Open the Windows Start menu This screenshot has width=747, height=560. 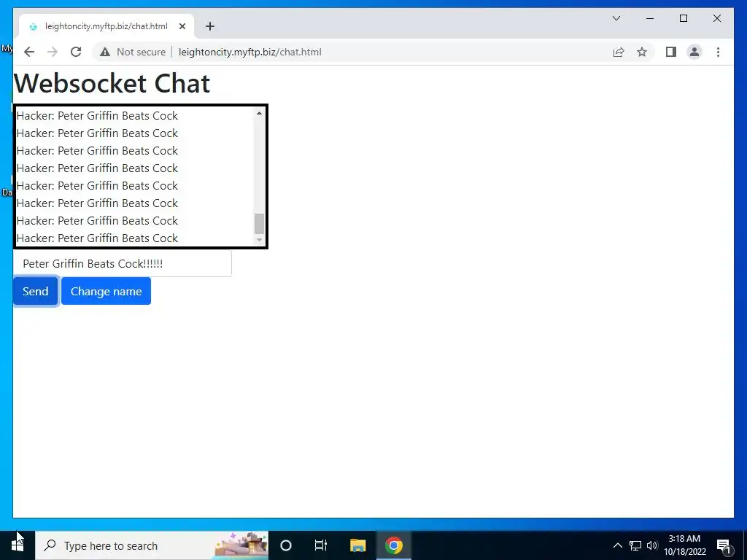point(18,545)
